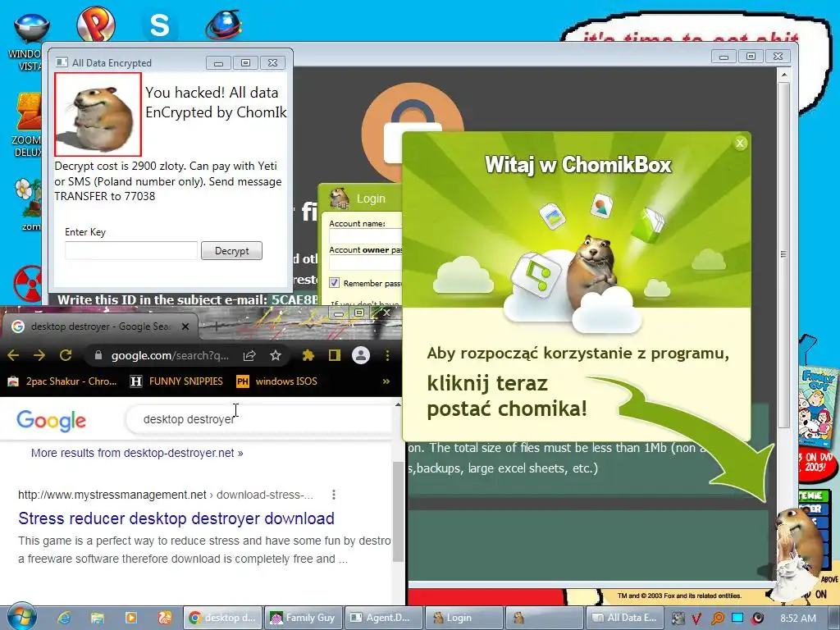Open the Chrome profile avatar
This screenshot has width=840, height=630.
click(x=361, y=355)
